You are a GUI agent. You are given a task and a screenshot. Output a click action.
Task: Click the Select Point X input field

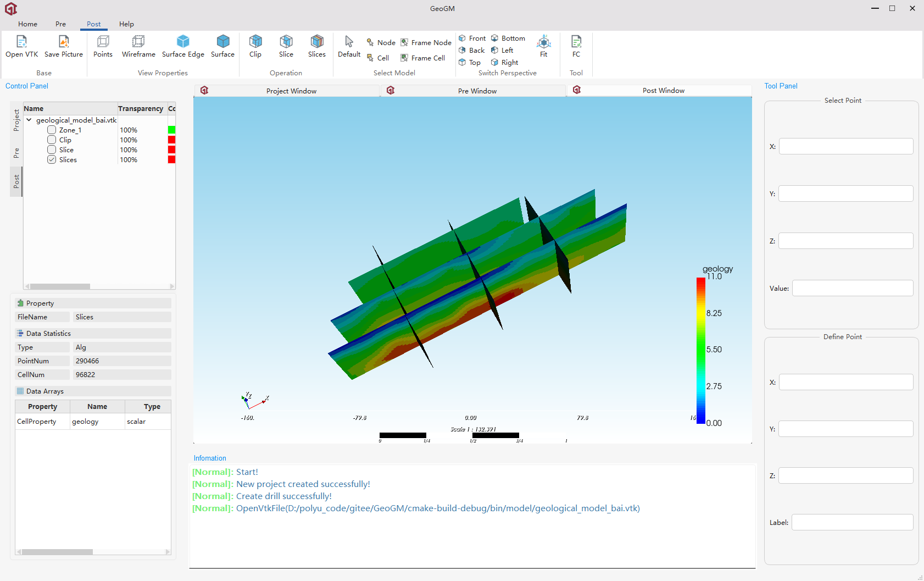click(x=845, y=146)
